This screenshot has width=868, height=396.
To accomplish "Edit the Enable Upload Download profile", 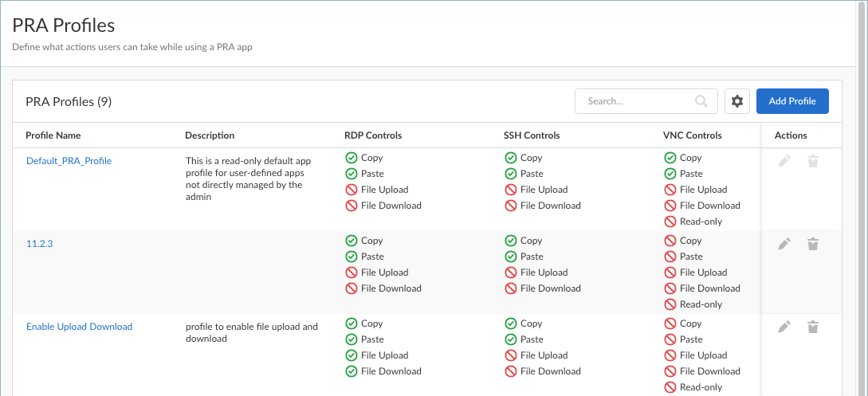I will (784, 327).
